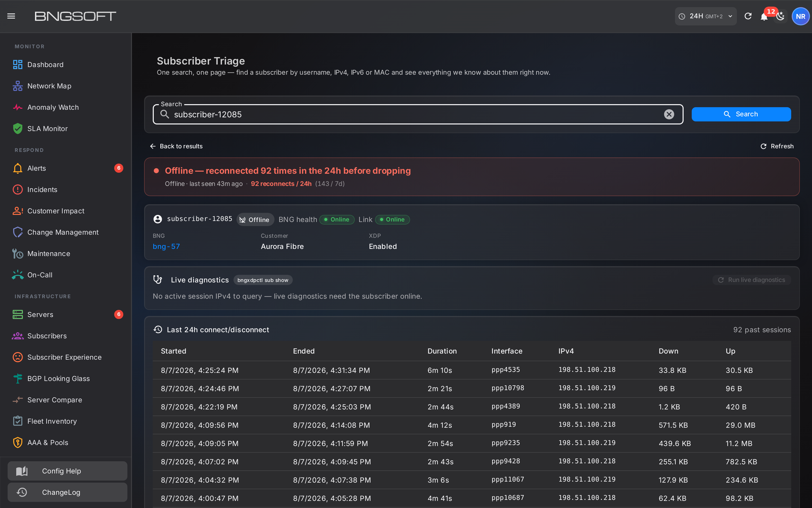Click the Offline status chip

255,219
